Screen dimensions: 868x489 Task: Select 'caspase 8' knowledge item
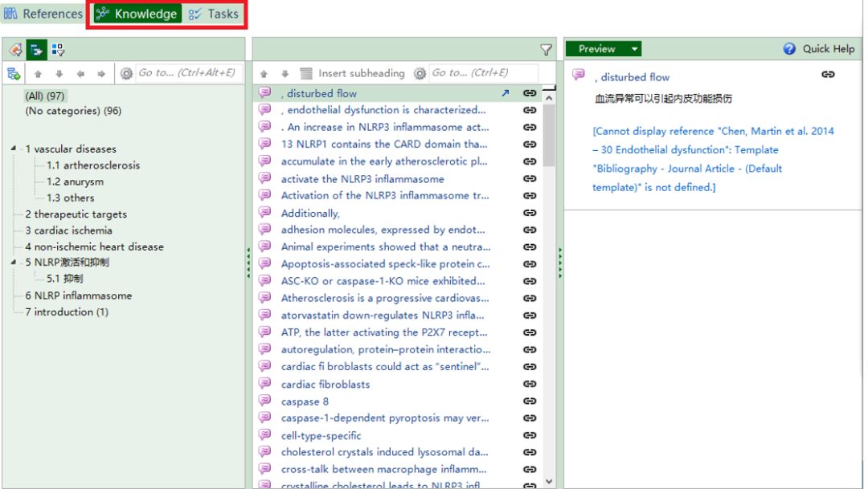[305, 401]
